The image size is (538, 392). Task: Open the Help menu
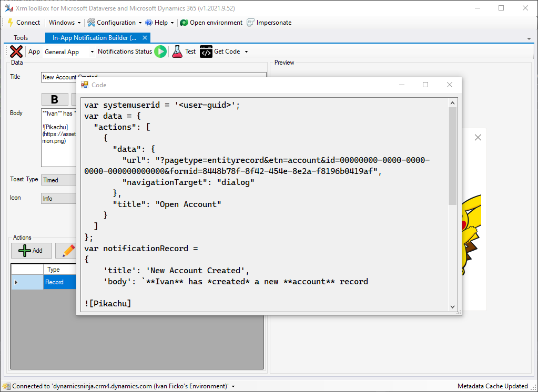tap(160, 23)
